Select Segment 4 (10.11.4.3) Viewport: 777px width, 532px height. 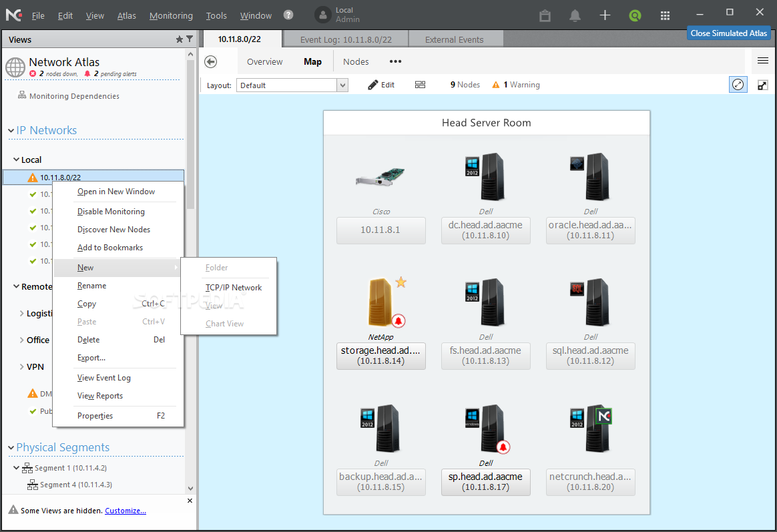[x=70, y=485]
